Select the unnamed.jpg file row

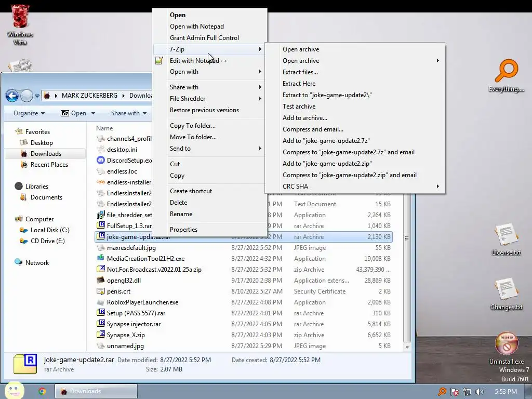tap(244, 345)
